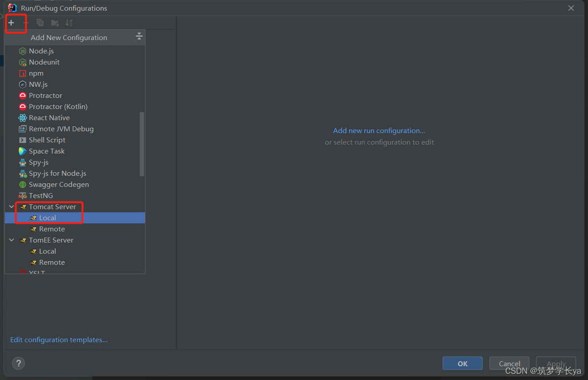This screenshot has height=380, width=588.
Task: Select the Shell Script icon
Action: [x=23, y=140]
